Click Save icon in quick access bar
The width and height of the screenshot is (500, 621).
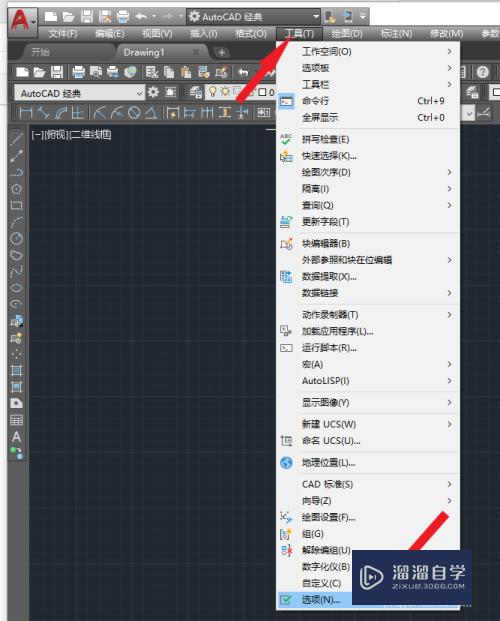point(87,17)
